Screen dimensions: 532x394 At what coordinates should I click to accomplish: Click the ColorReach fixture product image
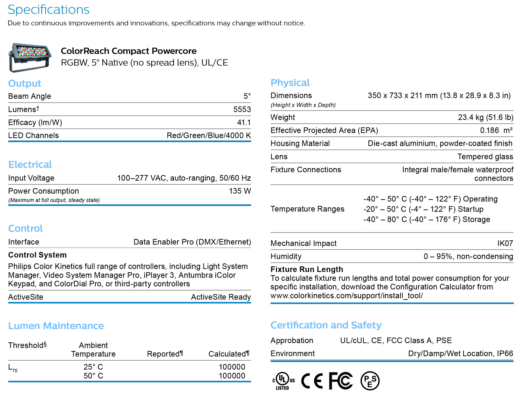(30, 58)
